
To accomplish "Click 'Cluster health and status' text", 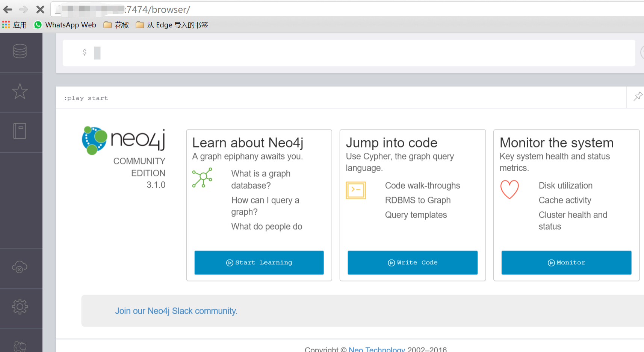I will 573,221.
